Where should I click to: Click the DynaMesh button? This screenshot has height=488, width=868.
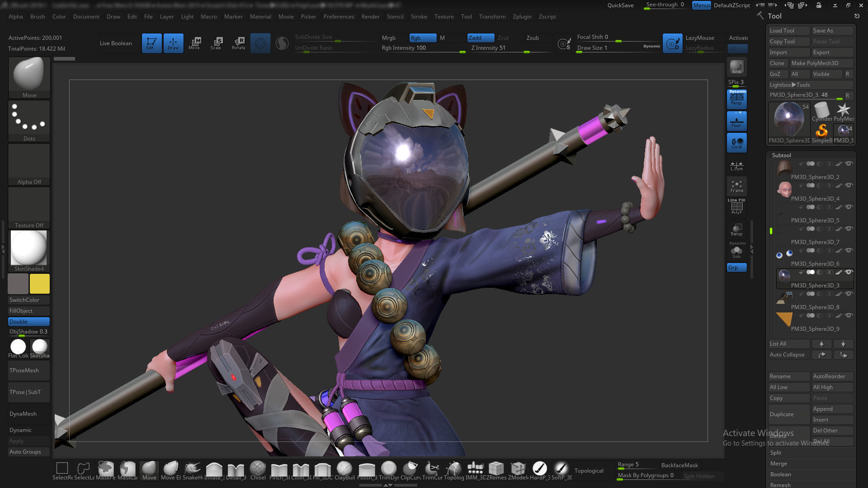coord(29,414)
